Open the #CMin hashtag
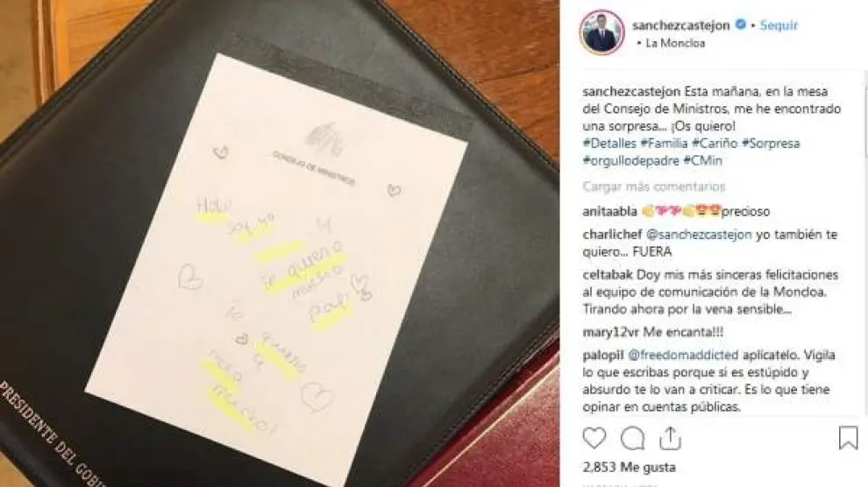 (702, 161)
